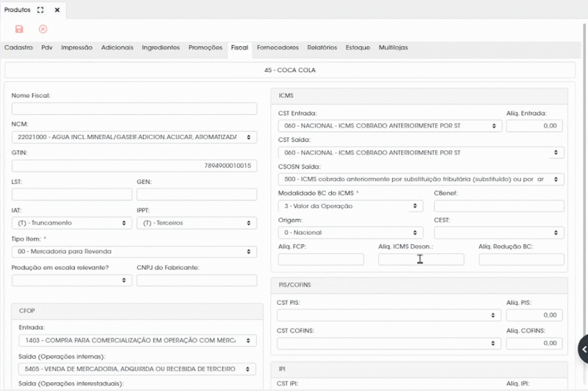Save the product with the floppy icon
The height and width of the screenshot is (391, 588).
pos(19,29)
